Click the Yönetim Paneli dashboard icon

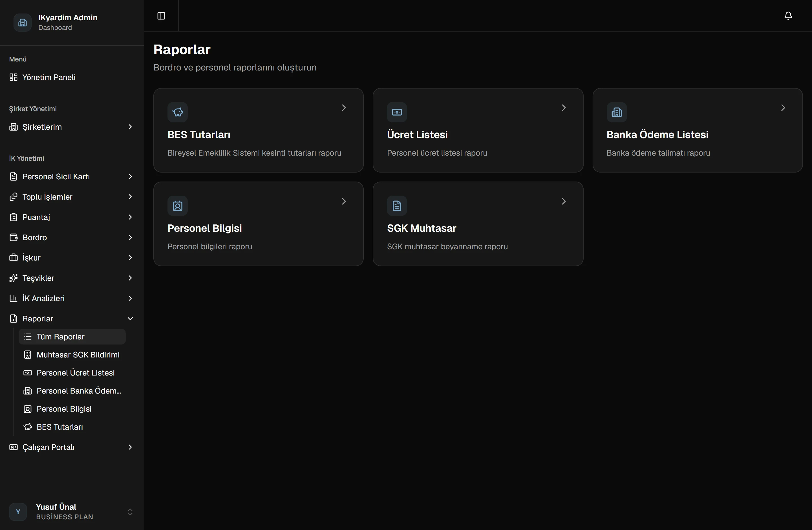coord(13,78)
